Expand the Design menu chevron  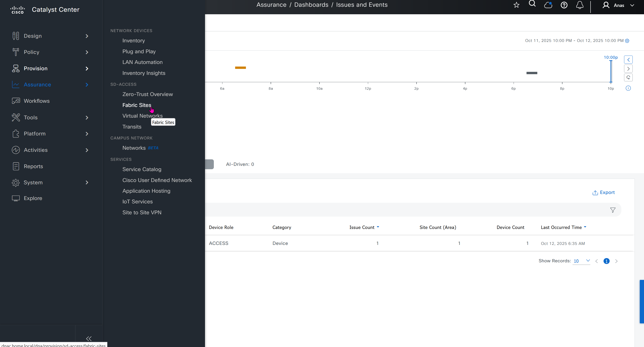pos(87,36)
